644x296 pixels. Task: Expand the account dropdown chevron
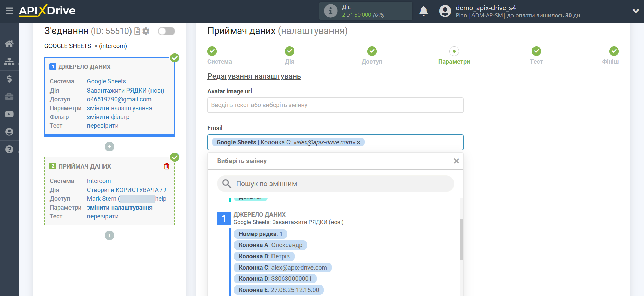coord(636,11)
